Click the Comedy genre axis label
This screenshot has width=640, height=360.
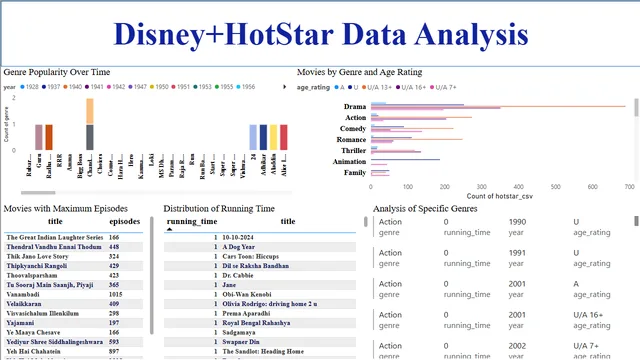click(353, 129)
